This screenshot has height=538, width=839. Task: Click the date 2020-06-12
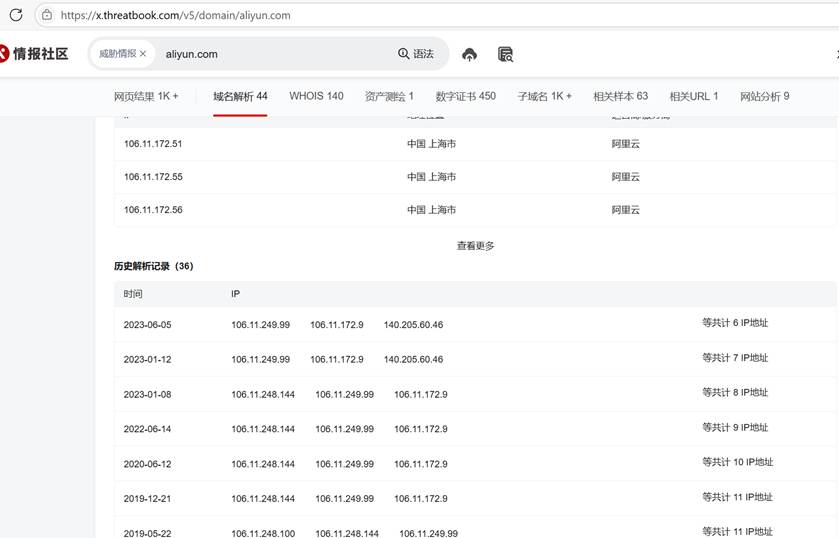click(x=147, y=464)
